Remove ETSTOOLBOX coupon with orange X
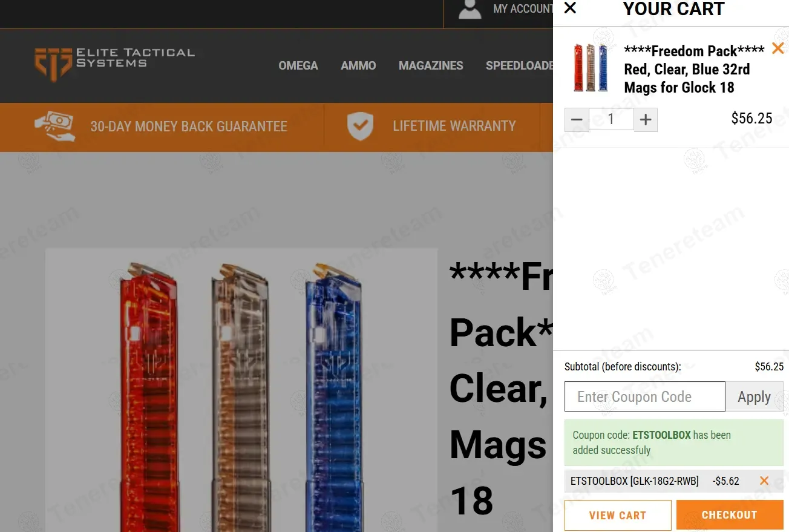The height and width of the screenshot is (532, 789). click(764, 481)
